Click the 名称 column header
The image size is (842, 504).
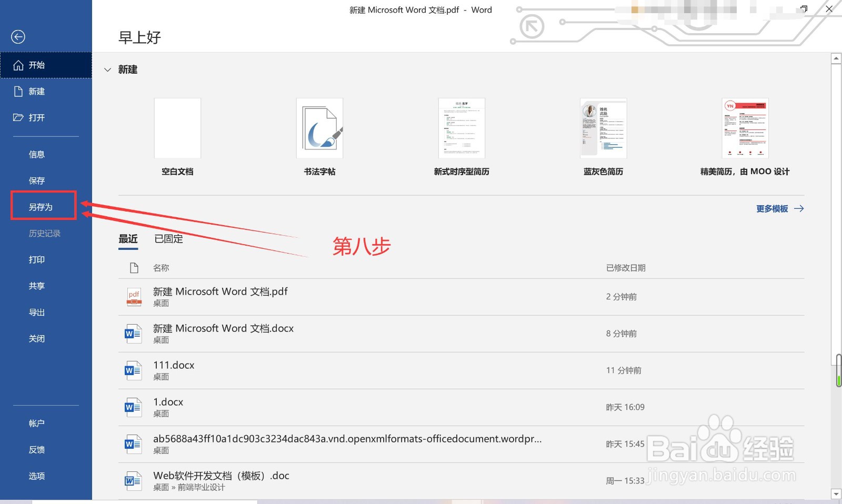(x=161, y=268)
